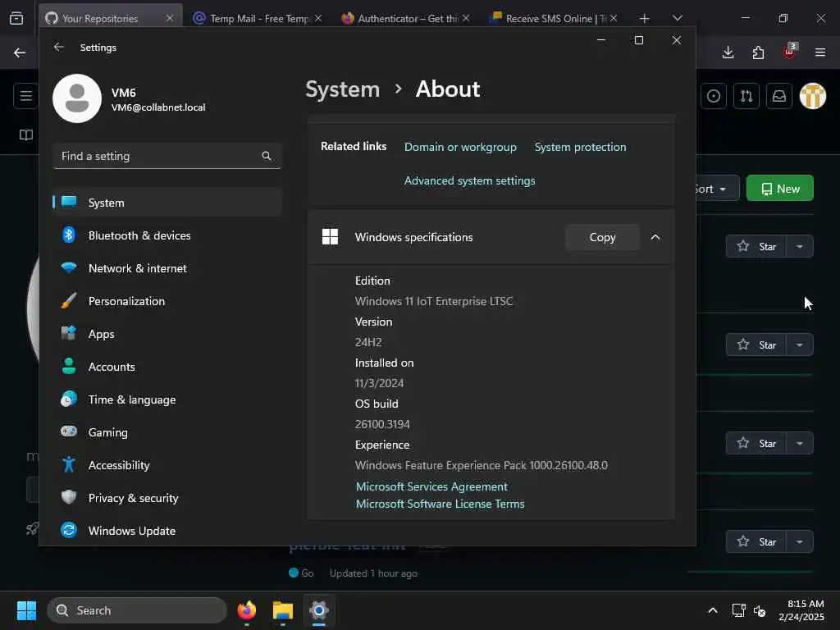The image size is (840, 630).
Task: Open Accessibility settings category
Action: click(x=167, y=465)
